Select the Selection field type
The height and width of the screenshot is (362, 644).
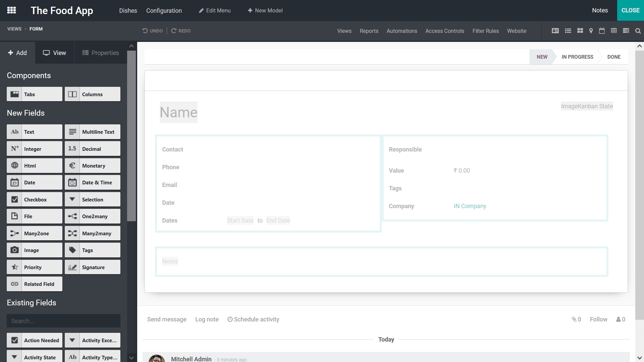coord(93,199)
